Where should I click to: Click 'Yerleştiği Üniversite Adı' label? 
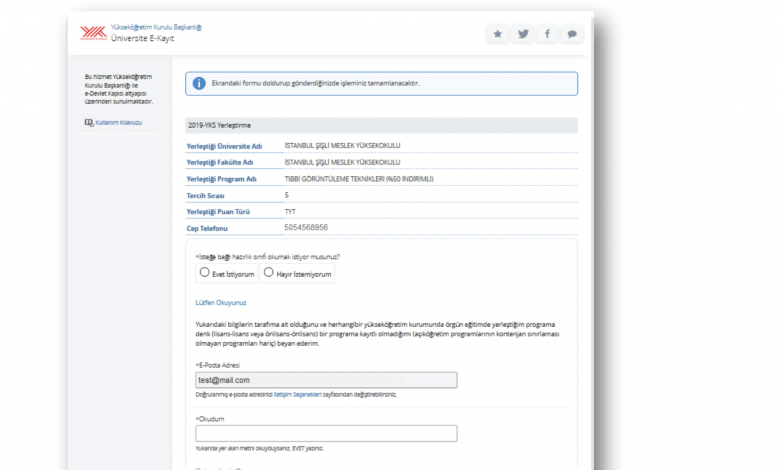[224, 146]
